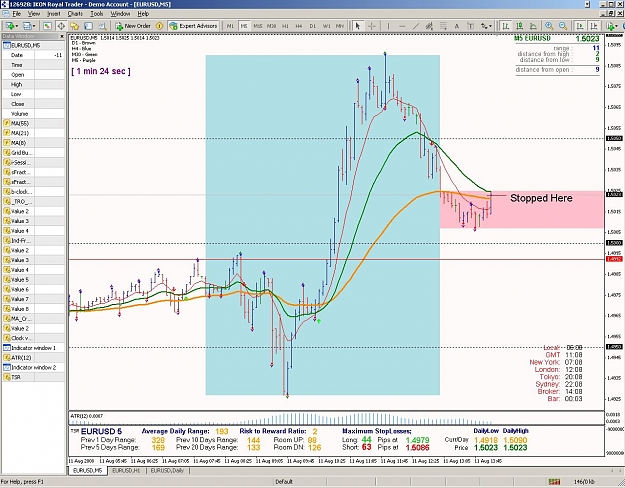Image resolution: width=625 pixels, height=488 pixels.
Task: Switch chart to MN monthly timeframe
Action: pos(340,26)
